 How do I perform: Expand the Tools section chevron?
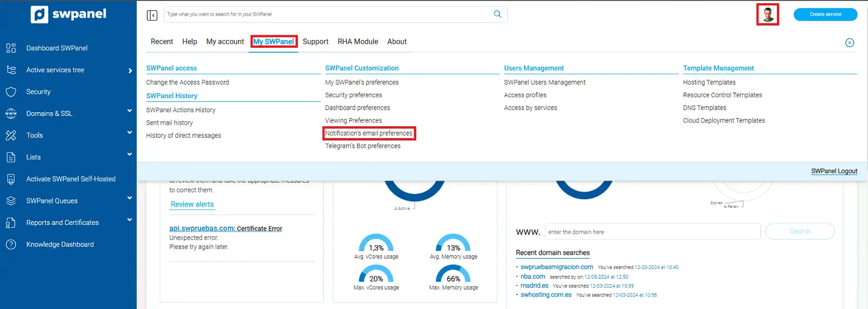[x=130, y=133]
